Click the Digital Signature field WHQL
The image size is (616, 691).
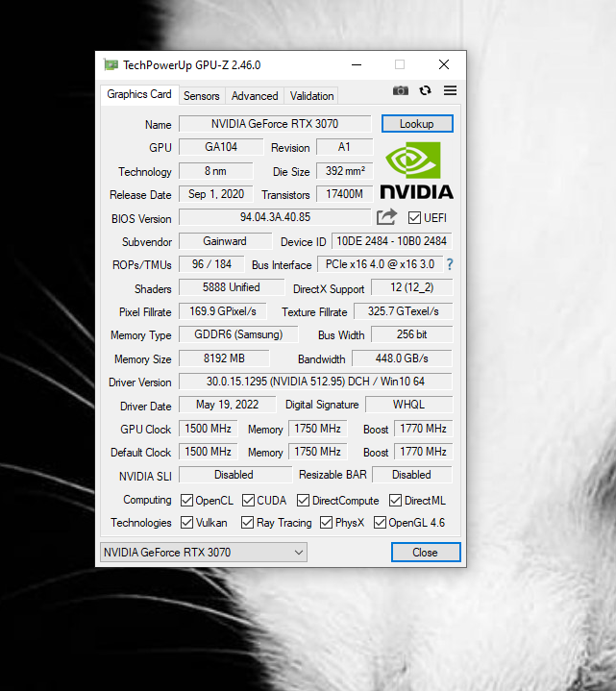(x=408, y=404)
